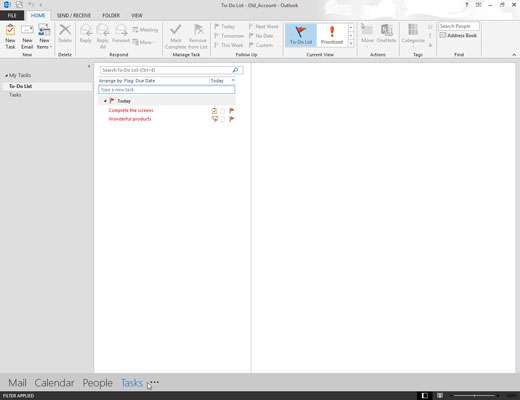Image resolution: width=520 pixels, height=400 pixels.
Task: Flag the task for This Week
Action: point(229,45)
